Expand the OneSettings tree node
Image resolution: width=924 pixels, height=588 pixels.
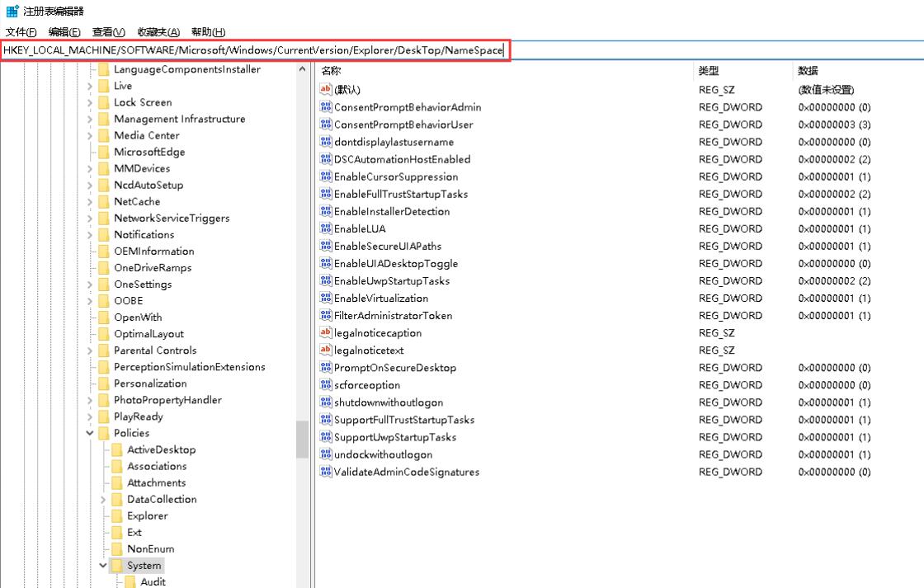[x=90, y=284]
